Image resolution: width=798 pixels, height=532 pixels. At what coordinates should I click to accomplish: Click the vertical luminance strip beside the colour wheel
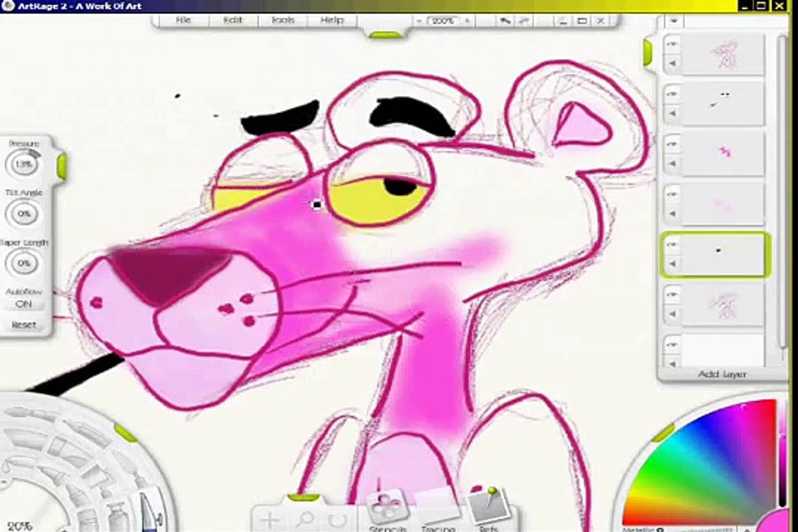click(x=782, y=453)
